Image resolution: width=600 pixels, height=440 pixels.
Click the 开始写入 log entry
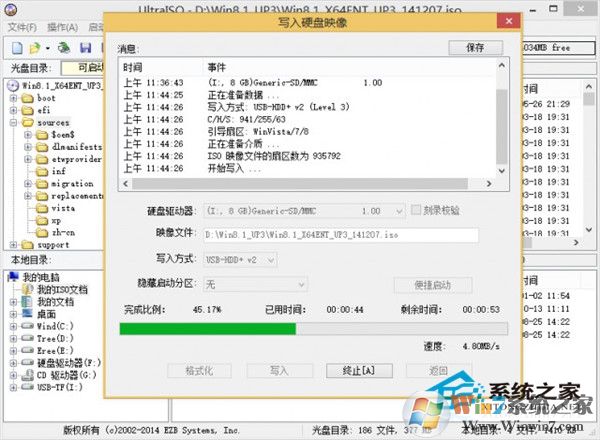pos(234,169)
